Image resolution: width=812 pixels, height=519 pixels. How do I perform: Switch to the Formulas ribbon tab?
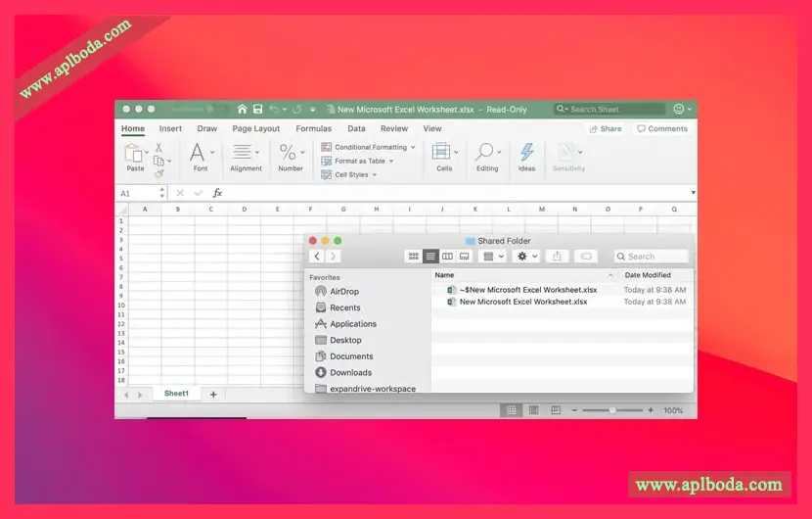click(x=313, y=128)
